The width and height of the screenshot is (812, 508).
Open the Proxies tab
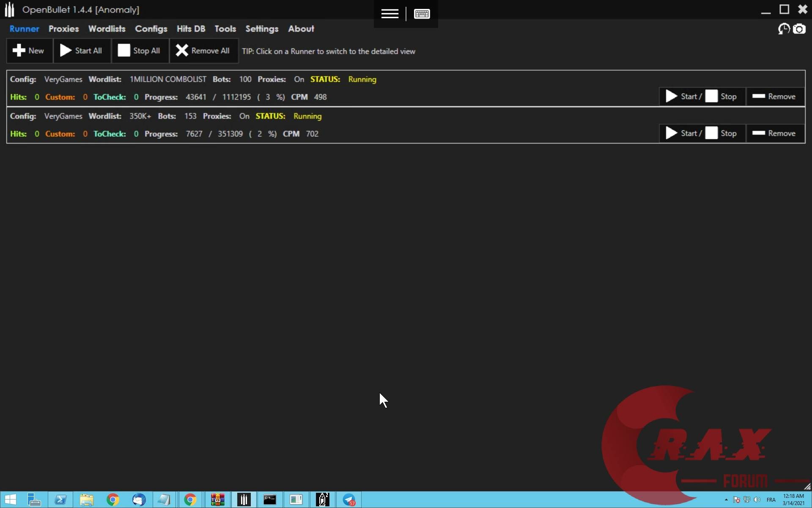coord(63,29)
